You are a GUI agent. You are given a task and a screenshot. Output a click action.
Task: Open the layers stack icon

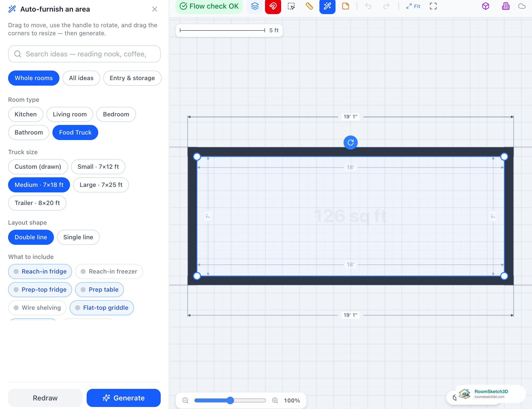[255, 6]
